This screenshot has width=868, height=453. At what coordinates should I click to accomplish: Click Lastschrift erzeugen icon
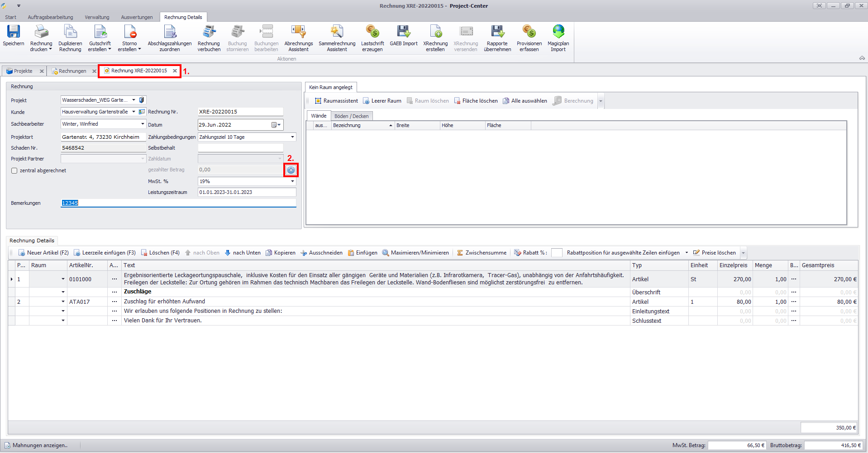pyautogui.click(x=372, y=32)
